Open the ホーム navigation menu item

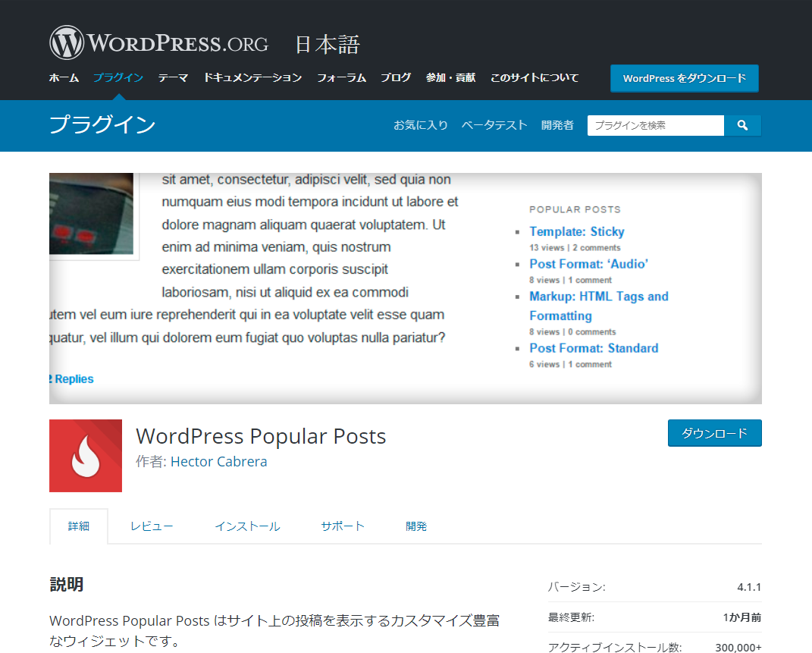64,77
